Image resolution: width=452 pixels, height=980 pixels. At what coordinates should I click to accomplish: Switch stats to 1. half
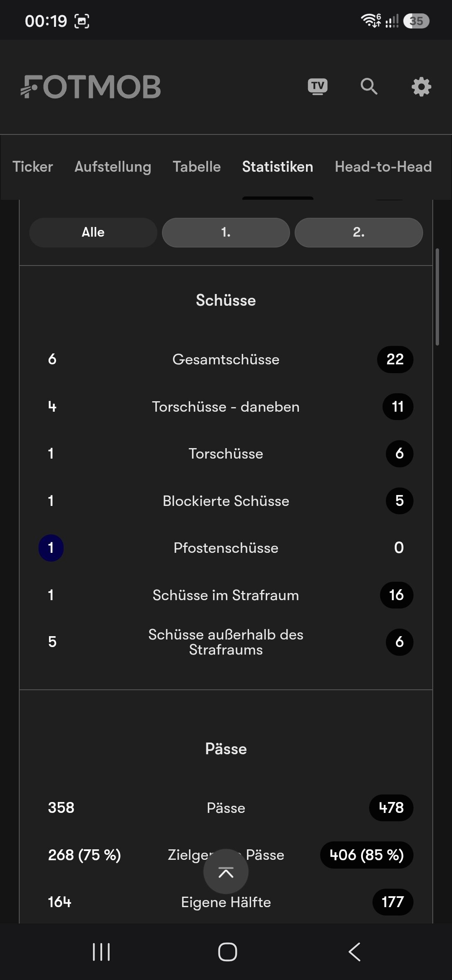coord(226,232)
